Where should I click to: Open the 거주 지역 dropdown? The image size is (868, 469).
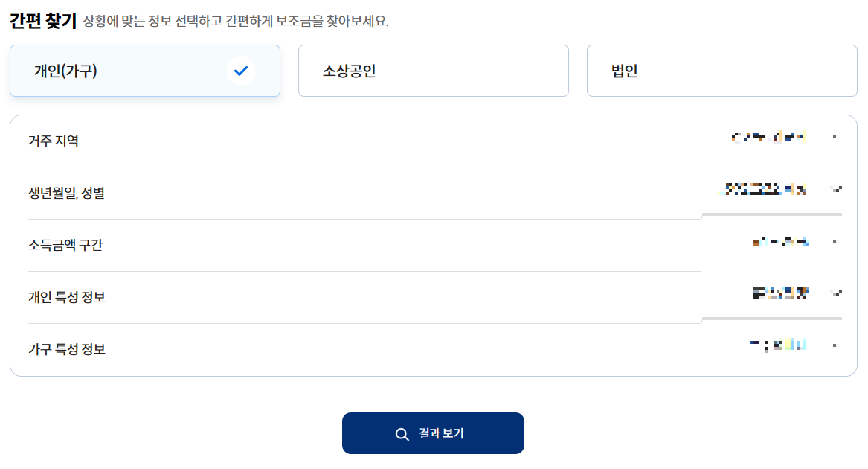[774, 137]
